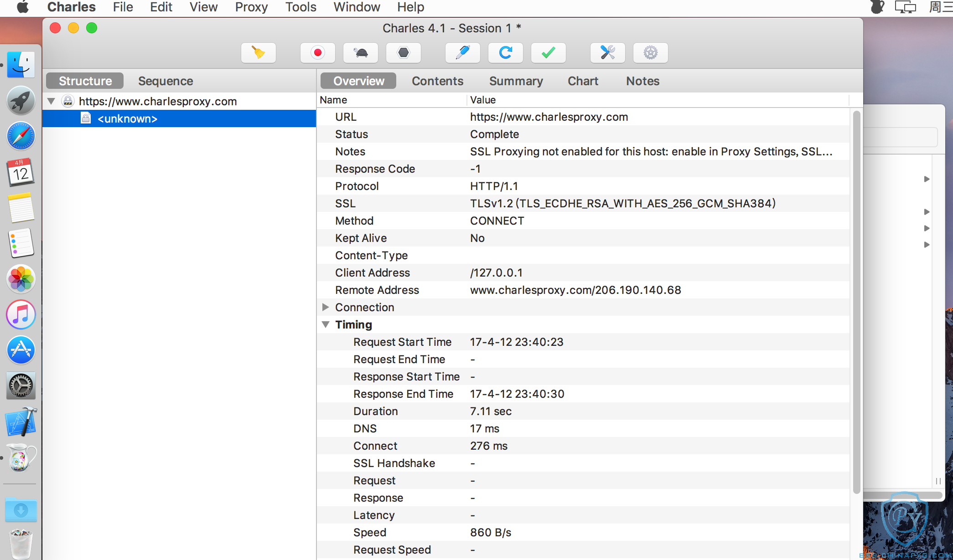
Task: Open the Summary tab
Action: 516,81
